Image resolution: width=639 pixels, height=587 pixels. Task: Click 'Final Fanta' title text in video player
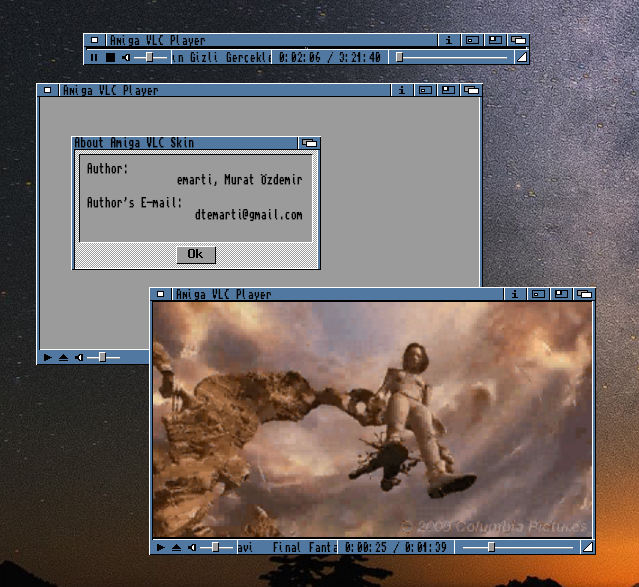305,547
